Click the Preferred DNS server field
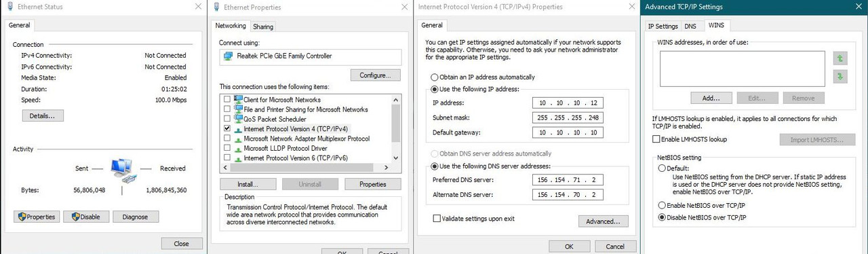 [x=568, y=180]
